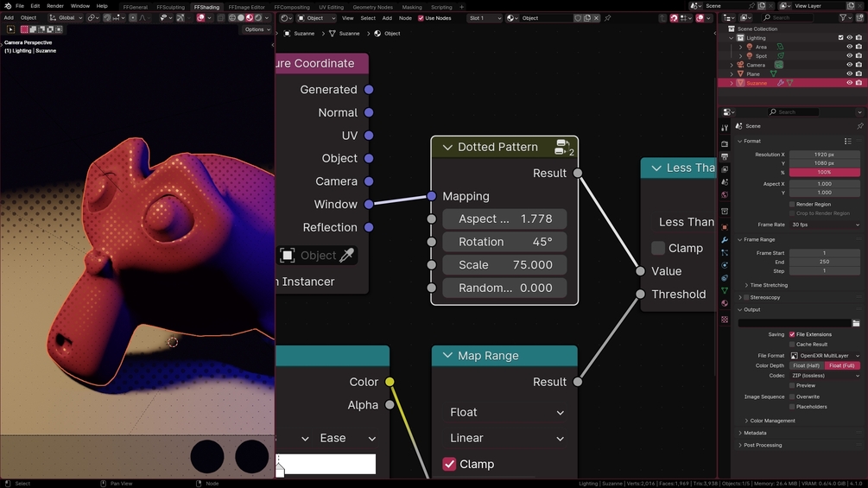Screen dimensions: 868x488
Task: Open the Particles properties tab
Action: (x=725, y=252)
